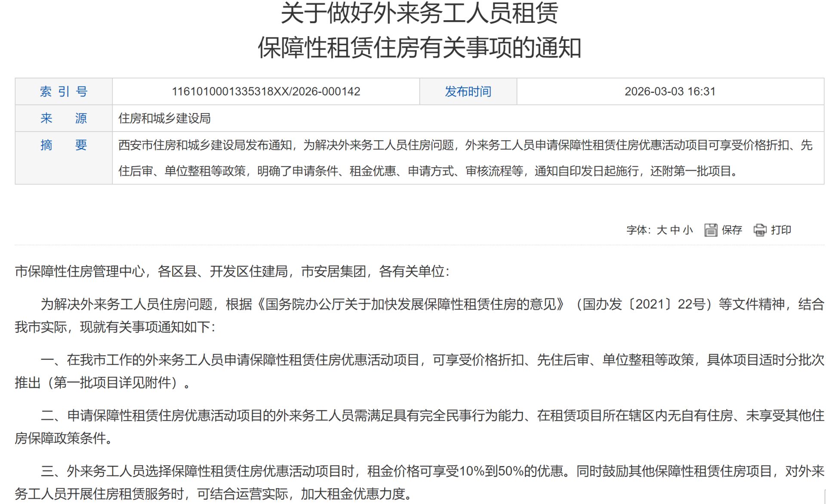Click the 来源 label cell

[x=64, y=118]
